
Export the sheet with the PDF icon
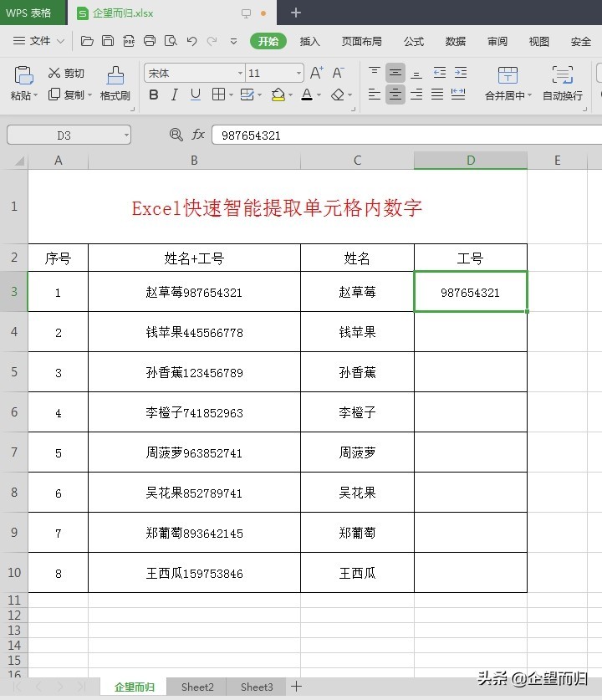tap(129, 41)
